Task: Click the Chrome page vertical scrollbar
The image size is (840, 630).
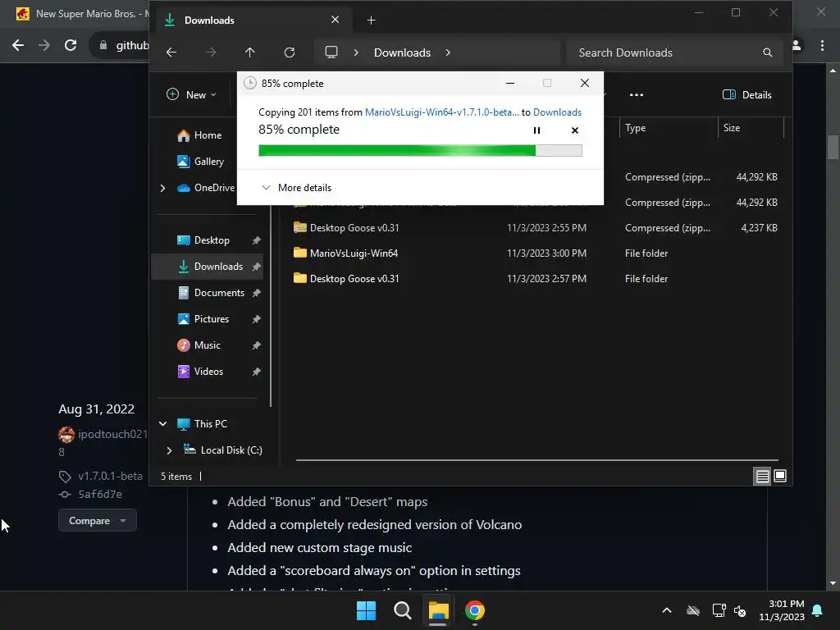Action: pos(833,148)
